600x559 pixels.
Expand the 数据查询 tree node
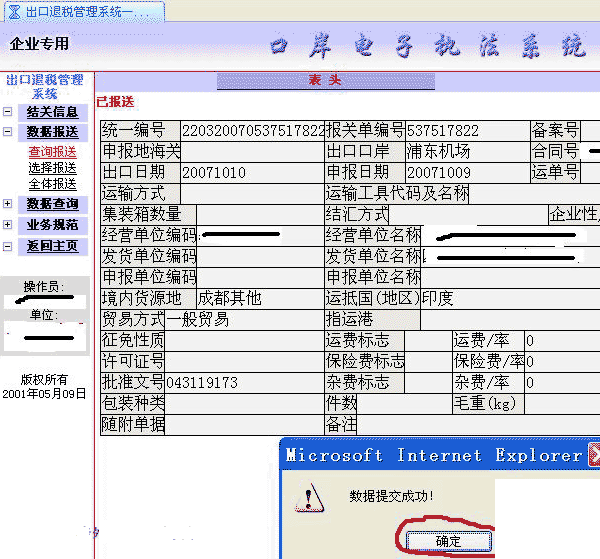[x=7, y=203]
